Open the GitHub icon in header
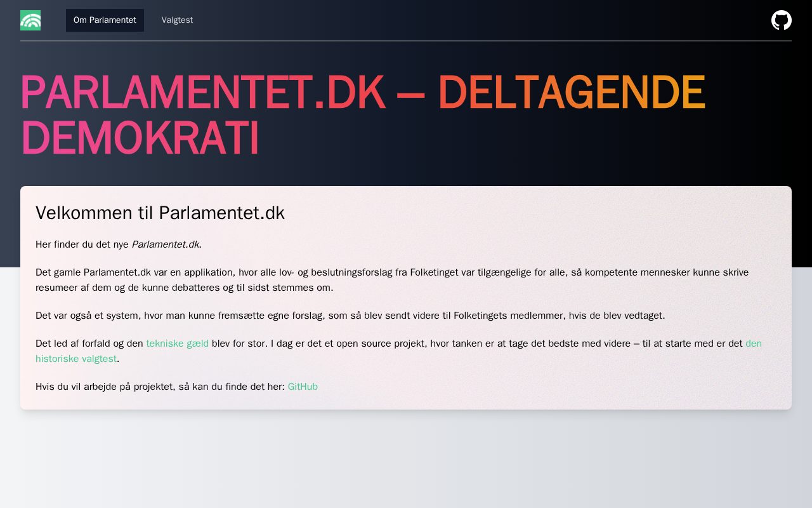Image resolution: width=812 pixels, height=508 pixels. tap(782, 20)
